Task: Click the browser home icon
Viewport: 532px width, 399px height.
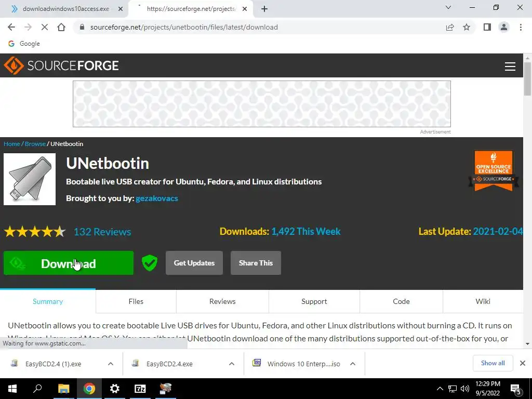Action: point(61,27)
